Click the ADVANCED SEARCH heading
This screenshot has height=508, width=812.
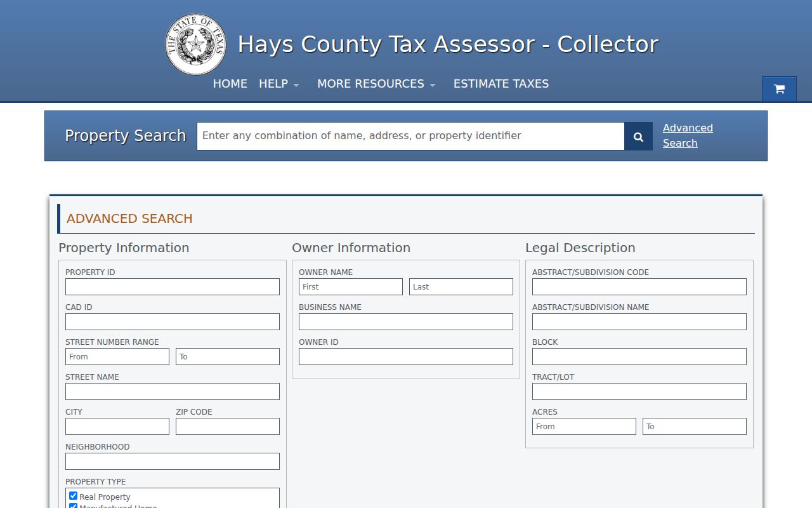tap(129, 218)
